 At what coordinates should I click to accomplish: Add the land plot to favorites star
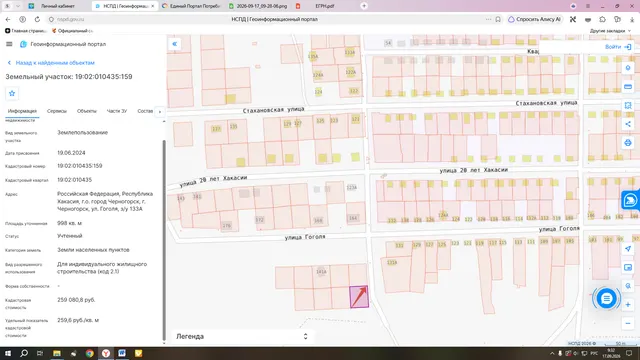coord(12,93)
